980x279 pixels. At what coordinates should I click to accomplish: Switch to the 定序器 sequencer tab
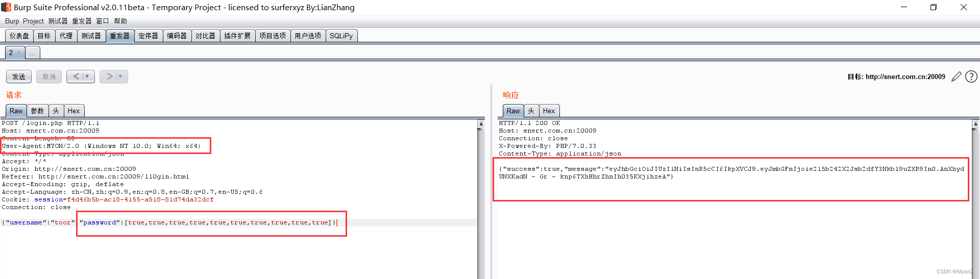point(149,36)
